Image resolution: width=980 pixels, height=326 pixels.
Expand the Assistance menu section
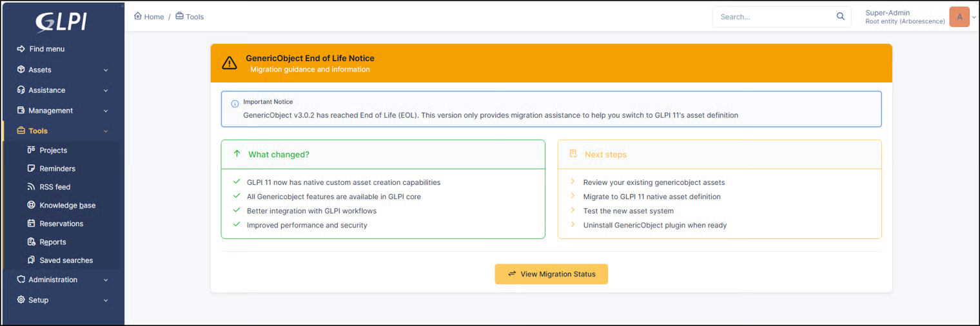pyautogui.click(x=62, y=90)
